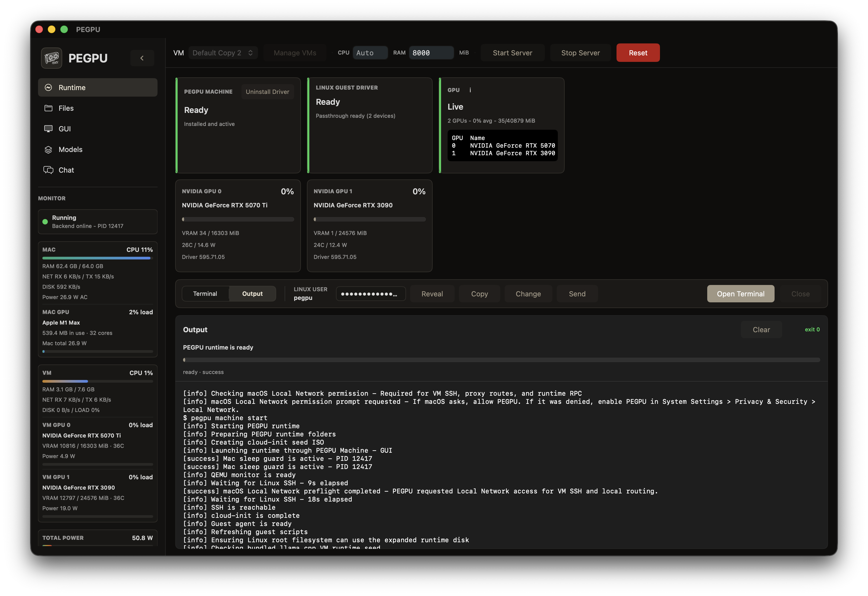
Task: Open the Runtime section in the sidebar
Action: 98,87
